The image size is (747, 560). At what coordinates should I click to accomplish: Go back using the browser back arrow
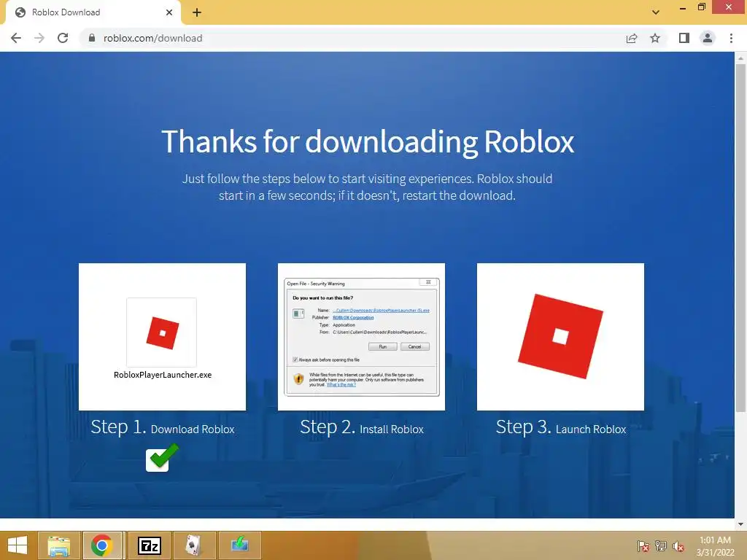[16, 38]
